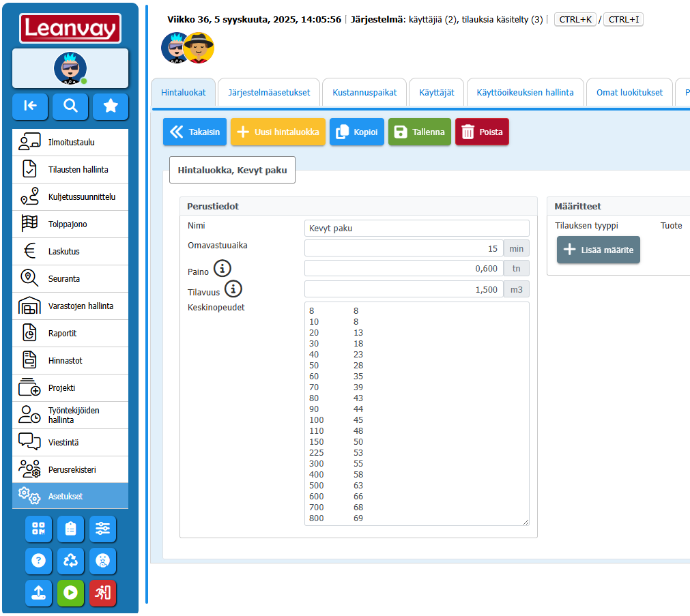Collapse sidebar with the arrow-to-bar button
Viewport: 690px width, 616px height.
[x=30, y=106]
